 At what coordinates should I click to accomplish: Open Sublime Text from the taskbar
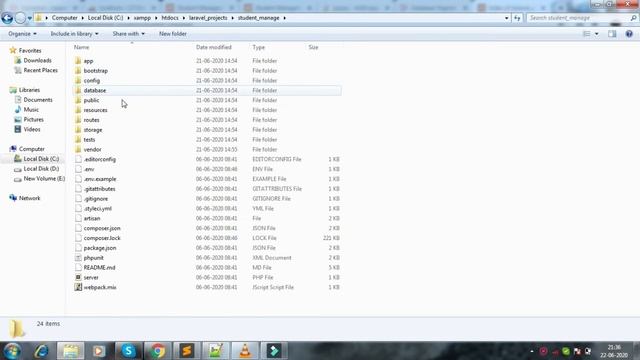coord(187,351)
